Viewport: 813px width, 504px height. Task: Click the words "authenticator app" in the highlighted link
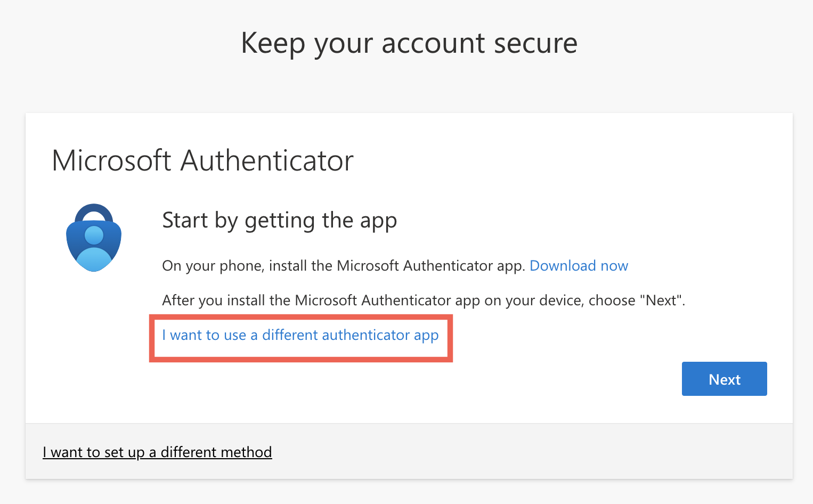pyautogui.click(x=380, y=335)
